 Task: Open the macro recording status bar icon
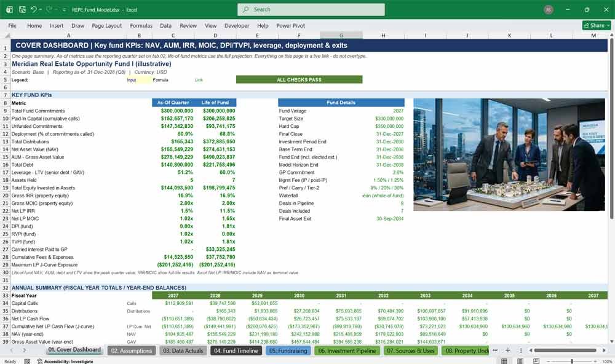pyautogui.click(x=27, y=362)
